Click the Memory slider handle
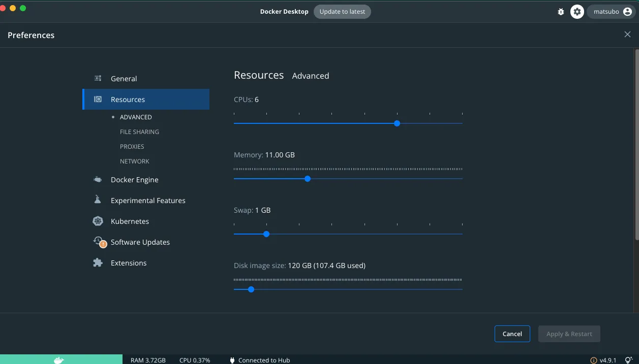The image size is (639, 364). pyautogui.click(x=308, y=179)
